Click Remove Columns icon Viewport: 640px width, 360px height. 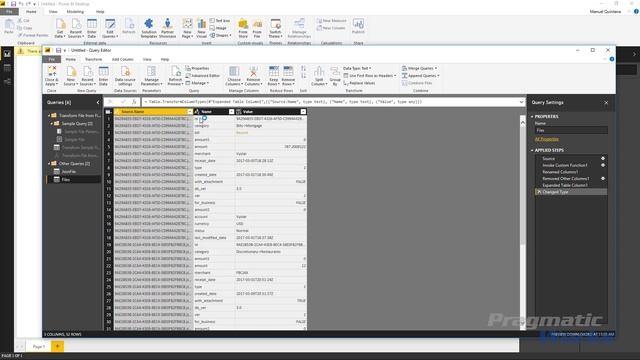coord(253,71)
